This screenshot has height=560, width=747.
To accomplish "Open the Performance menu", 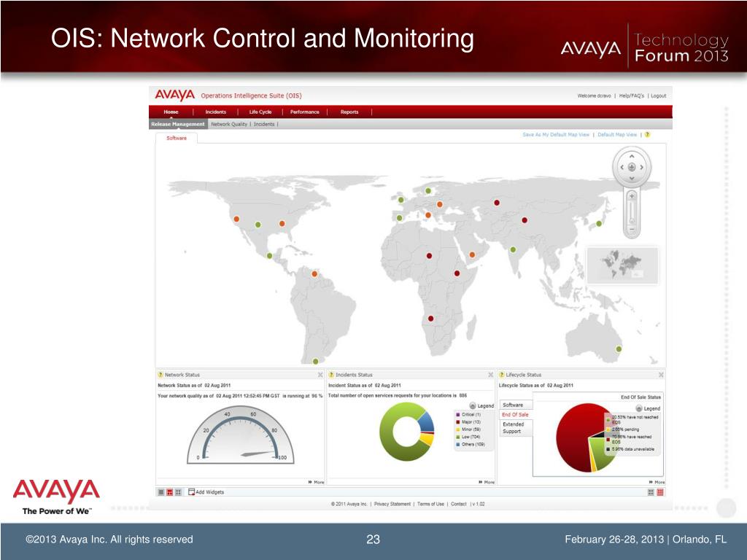I will coord(304,112).
